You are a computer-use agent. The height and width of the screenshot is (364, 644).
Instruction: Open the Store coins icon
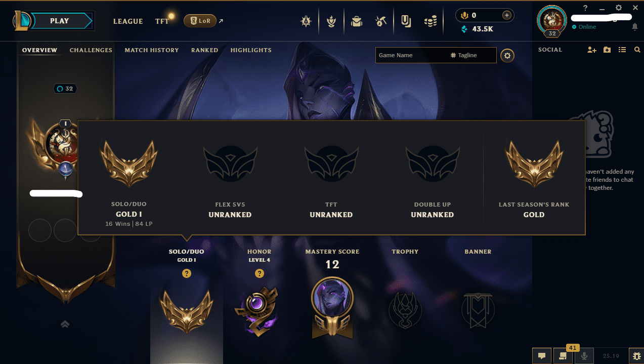[x=431, y=21]
